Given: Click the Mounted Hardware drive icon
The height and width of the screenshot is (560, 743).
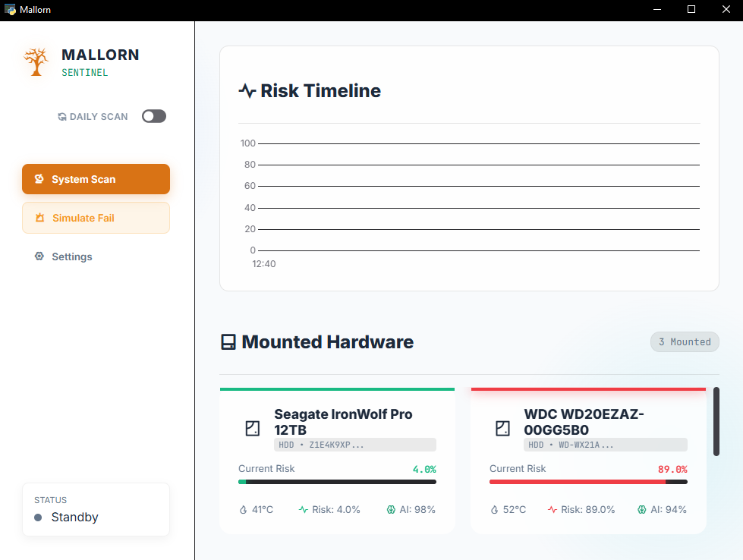Looking at the screenshot, I should tap(228, 342).
